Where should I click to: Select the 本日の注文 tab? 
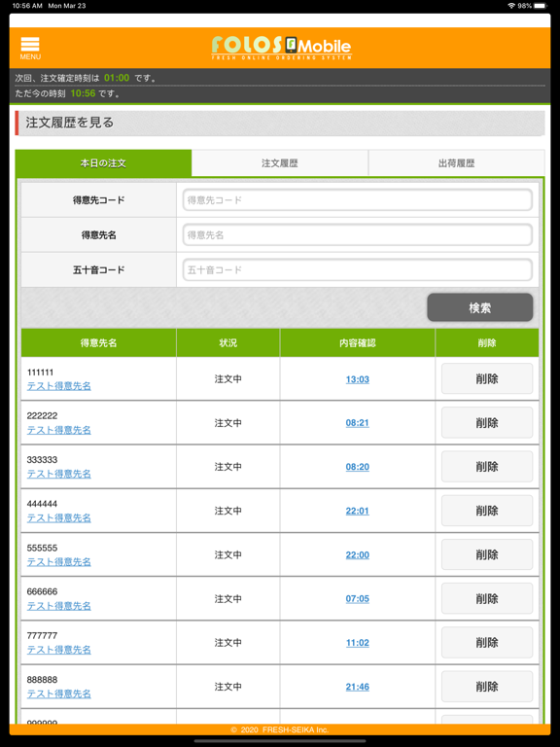pyautogui.click(x=103, y=163)
